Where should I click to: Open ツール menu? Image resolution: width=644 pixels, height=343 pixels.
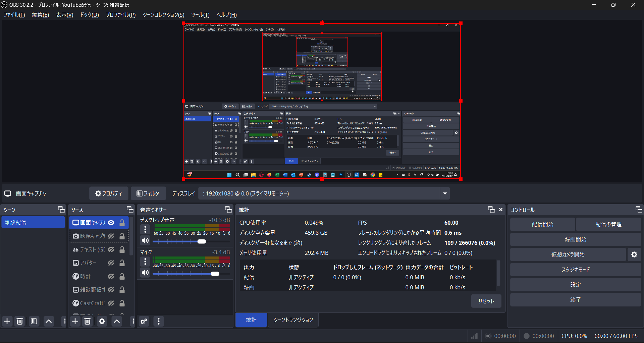coord(200,15)
